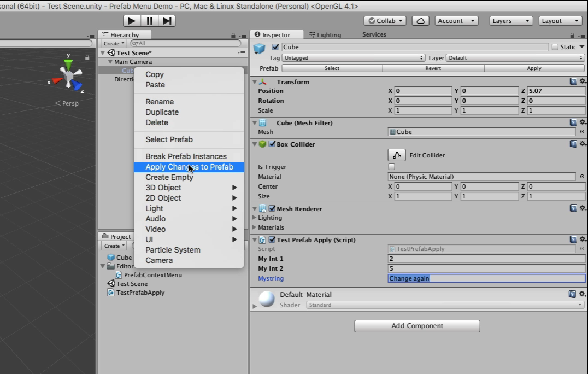
Task: Click the Default-Material sphere preview
Action: tap(267, 299)
